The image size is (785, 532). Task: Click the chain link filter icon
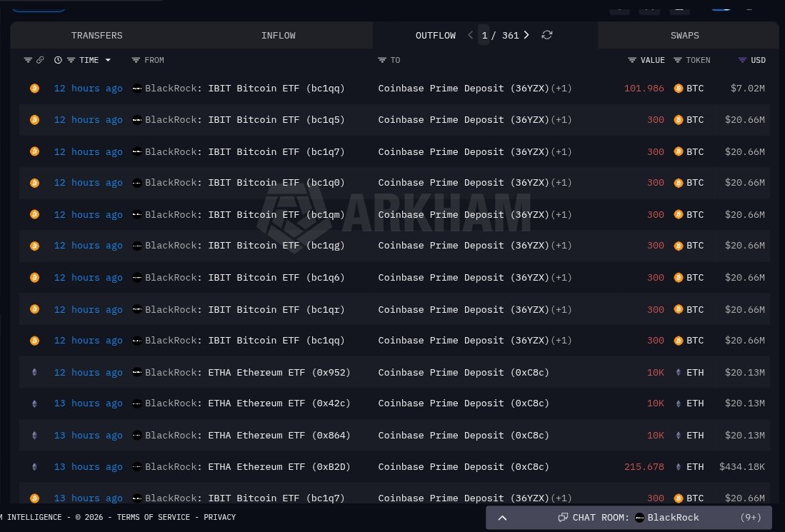click(40, 60)
